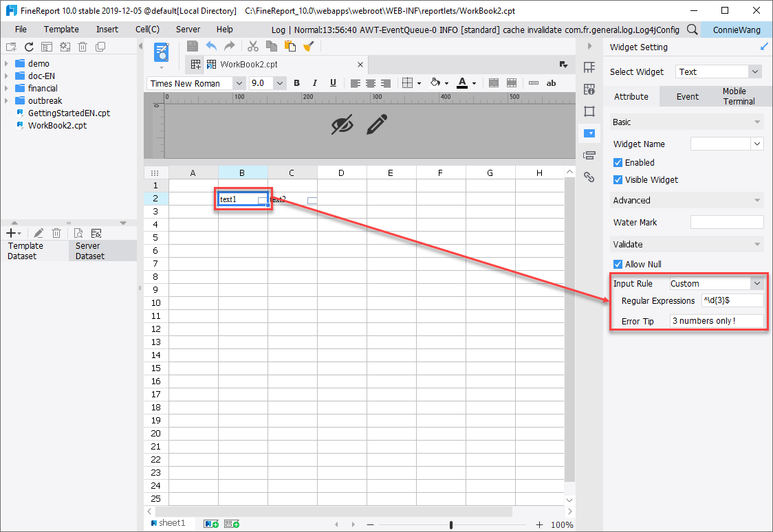Open the Widget Setting panel icon in sidebar

pyautogui.click(x=589, y=133)
